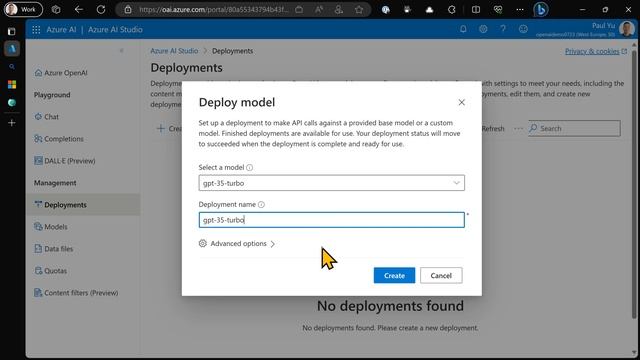Screen dimensions: 640x360
Task: Open the Chat playground
Action: point(47,117)
